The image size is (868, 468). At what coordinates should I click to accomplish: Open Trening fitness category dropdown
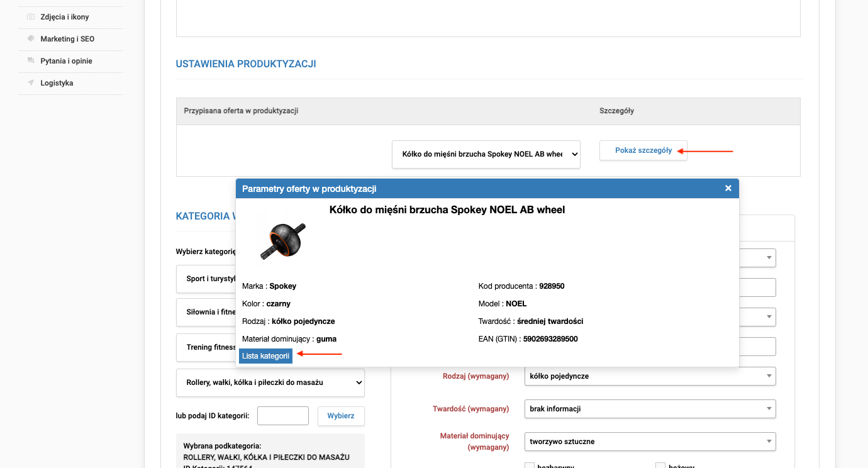[206, 347]
